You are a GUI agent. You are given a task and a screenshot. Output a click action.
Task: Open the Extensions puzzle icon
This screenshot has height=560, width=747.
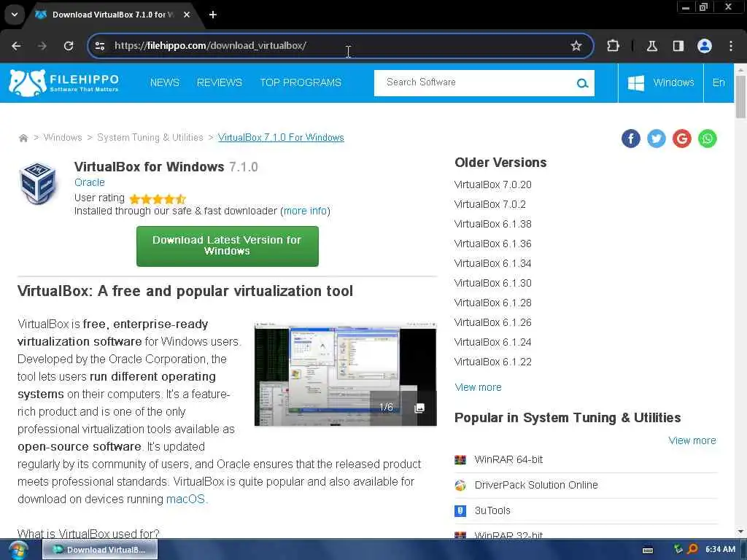[x=613, y=46]
